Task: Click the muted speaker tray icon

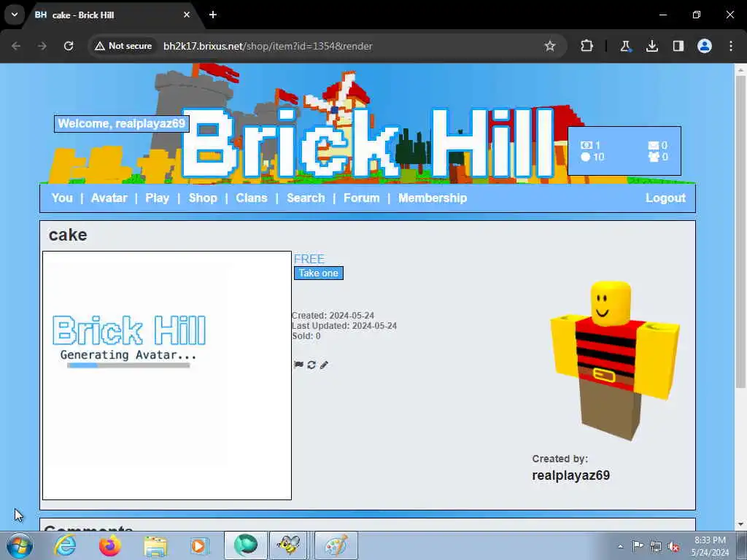Action: [x=673, y=547]
